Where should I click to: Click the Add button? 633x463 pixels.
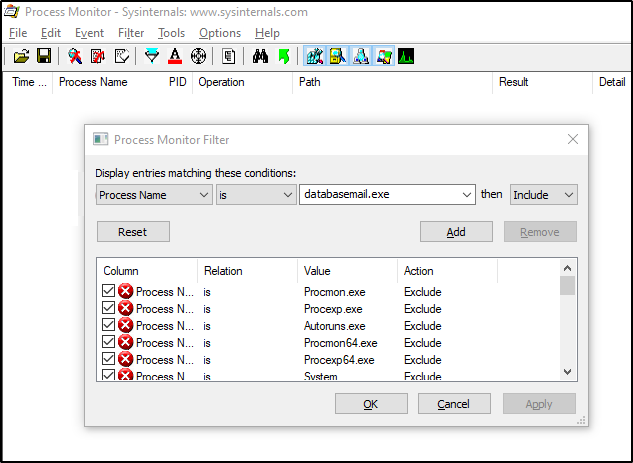[456, 232]
